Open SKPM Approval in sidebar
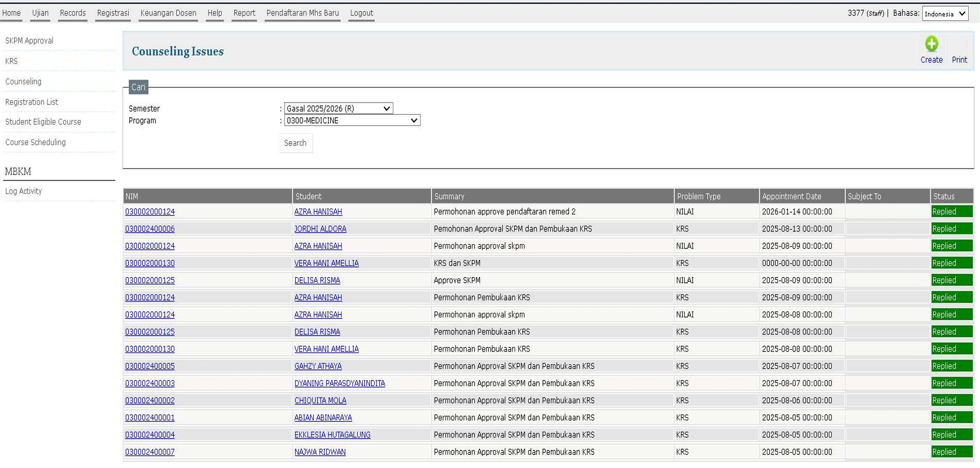The image size is (980, 468). pyautogui.click(x=29, y=40)
